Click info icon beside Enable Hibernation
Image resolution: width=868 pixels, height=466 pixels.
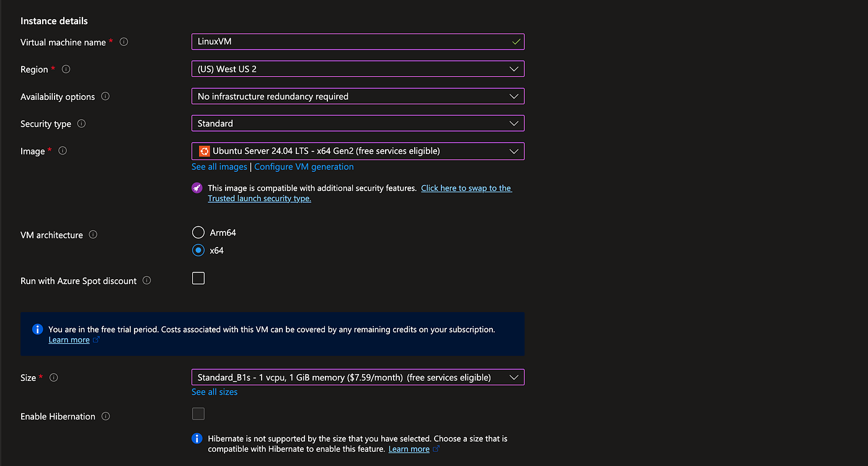[x=105, y=416]
